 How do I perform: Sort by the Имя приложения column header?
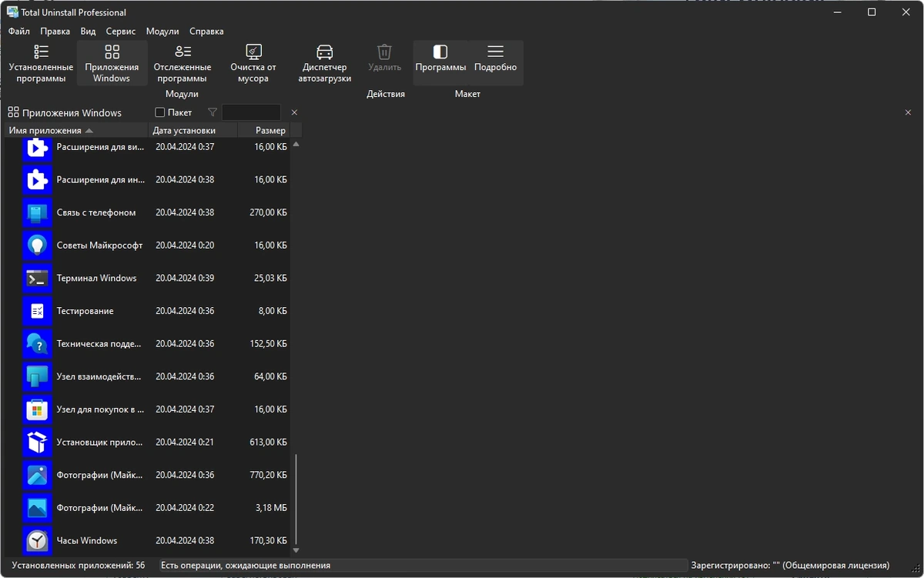tap(76, 130)
